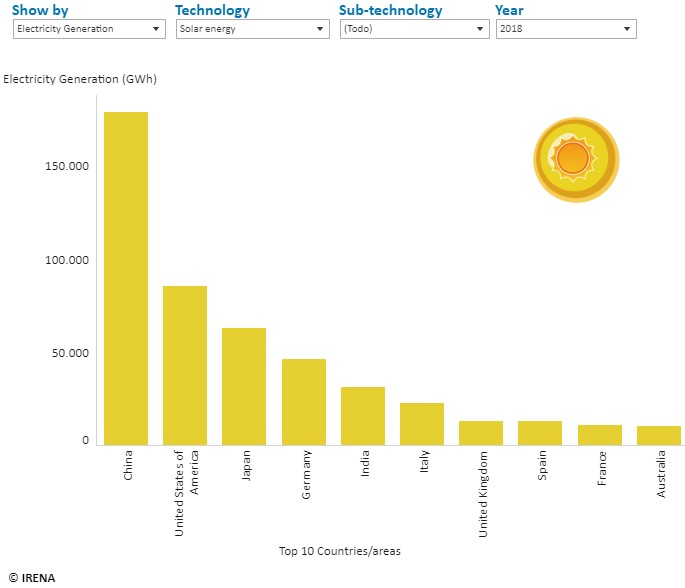Open the Sub-technology (Todo) dropdown
The width and height of the screenshot is (685, 588).
click(415, 29)
